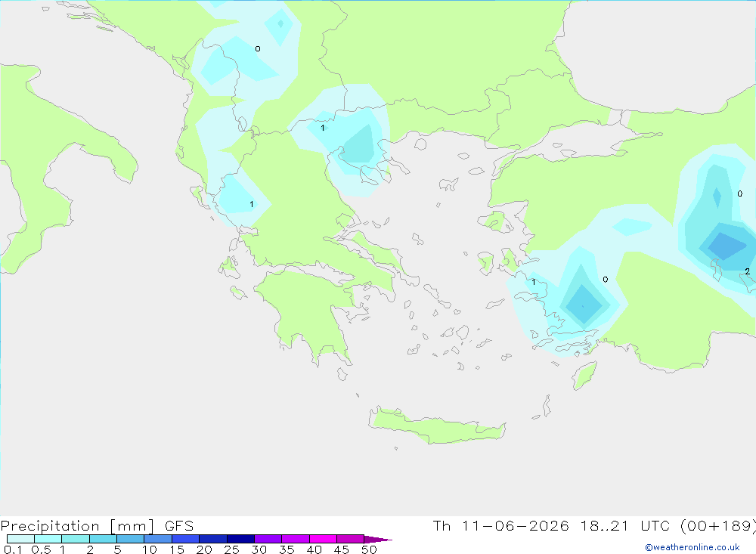756x554 pixels.
Task: Select the 20–25 mm dark blue legend swatch
Action: click(x=213, y=539)
